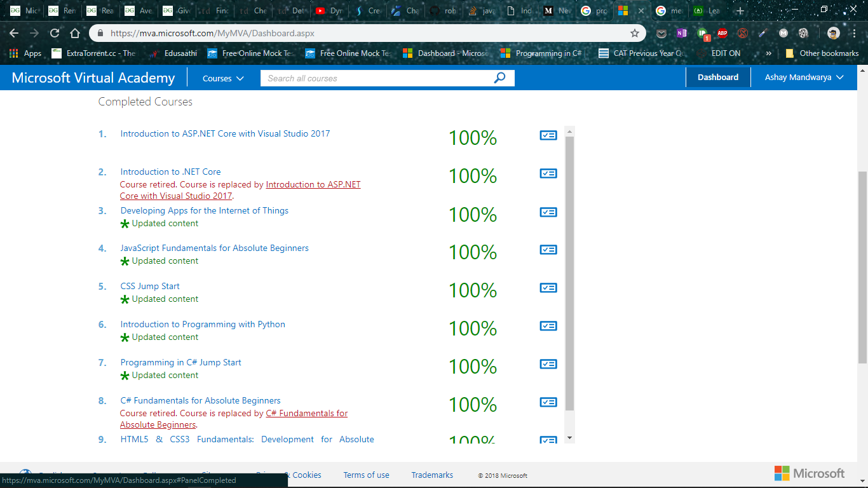
Task: Close the active Microsoft tab
Action: point(641,11)
